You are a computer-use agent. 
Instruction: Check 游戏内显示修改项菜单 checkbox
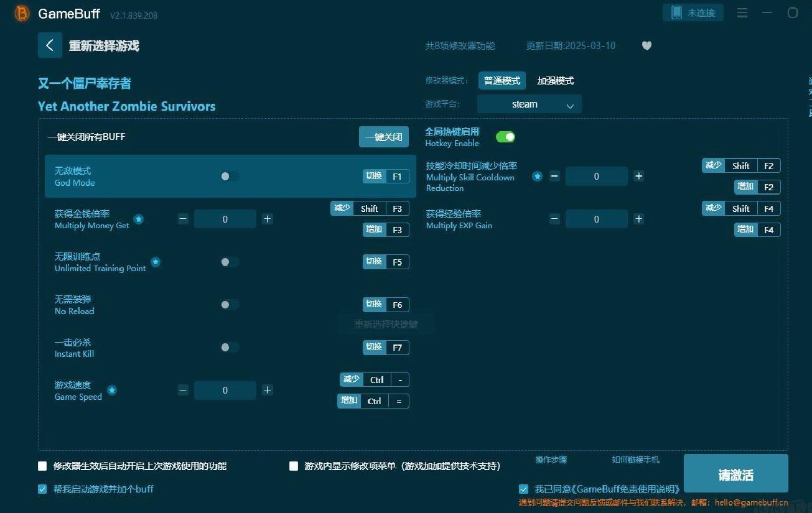294,466
